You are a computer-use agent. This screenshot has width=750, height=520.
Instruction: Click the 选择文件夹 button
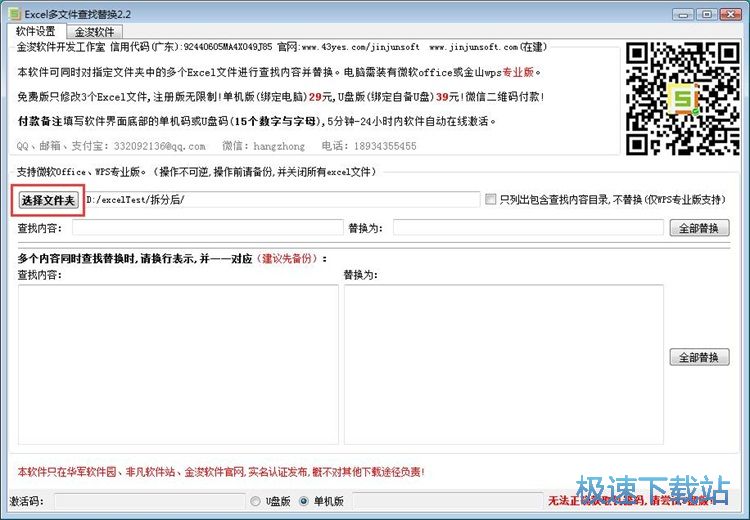coord(48,200)
